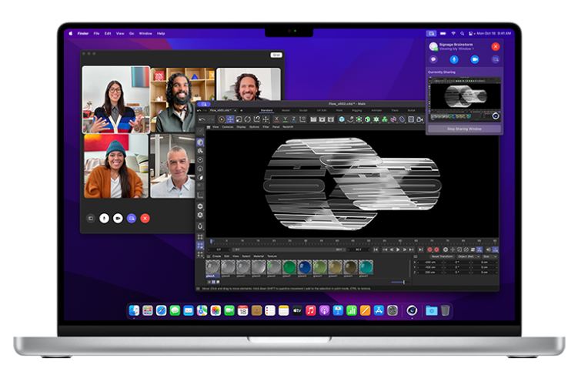Click the screen share button in FaceTime controls

pyautogui.click(x=132, y=218)
